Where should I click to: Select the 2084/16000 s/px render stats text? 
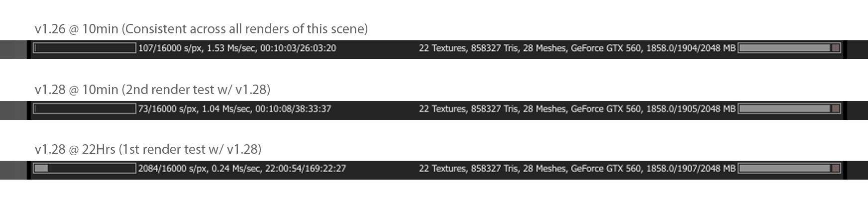[242, 168]
